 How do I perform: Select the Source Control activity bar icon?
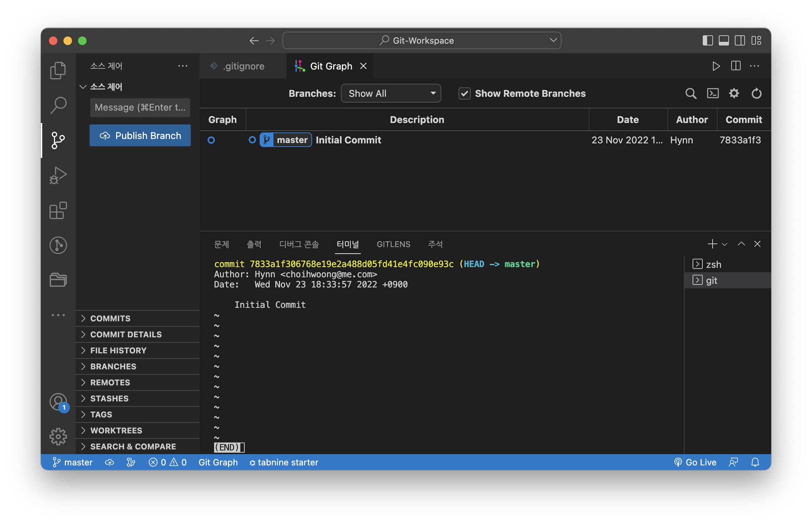pos(58,140)
